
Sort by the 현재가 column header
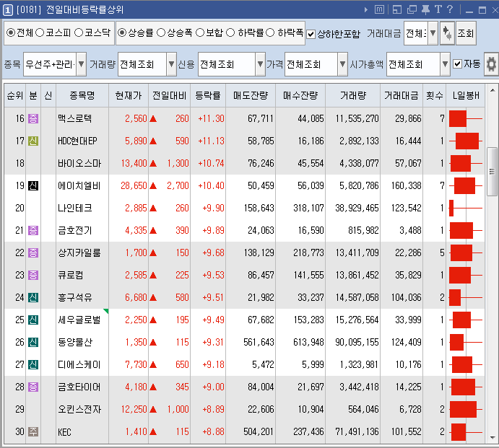click(x=129, y=95)
